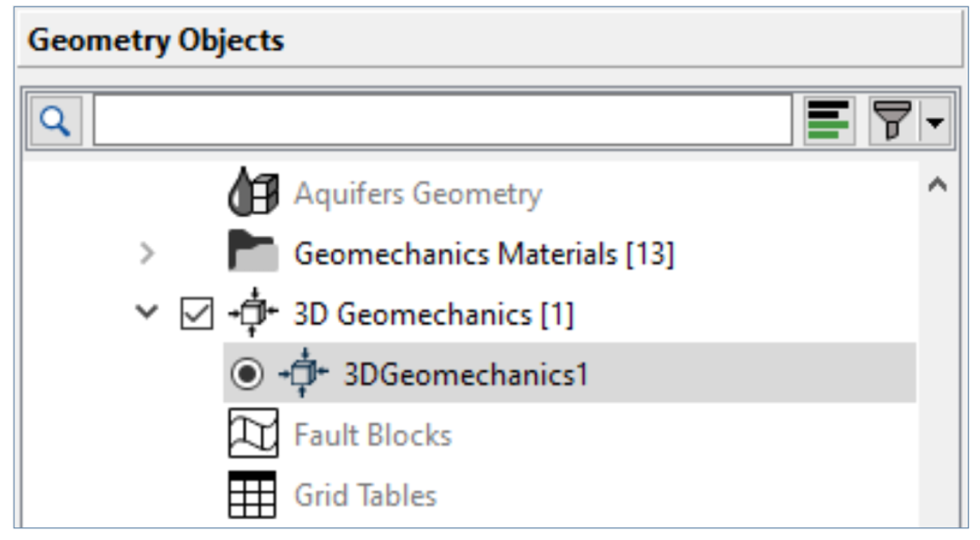Select the 3DGeomechanics1 tree item

click(465, 374)
